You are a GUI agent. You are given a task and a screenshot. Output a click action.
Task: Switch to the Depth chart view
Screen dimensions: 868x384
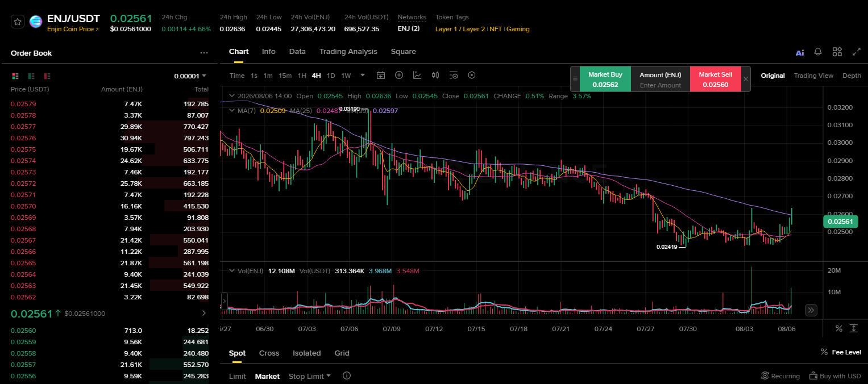pos(852,76)
